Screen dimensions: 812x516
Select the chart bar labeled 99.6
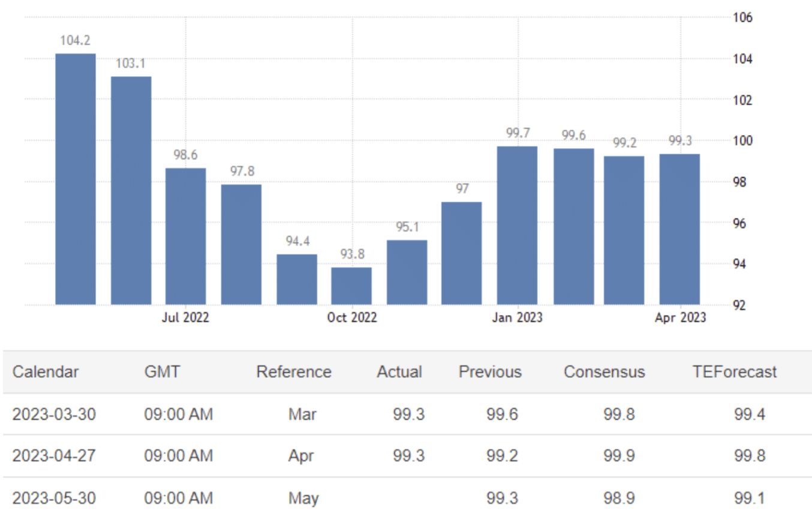point(573,226)
